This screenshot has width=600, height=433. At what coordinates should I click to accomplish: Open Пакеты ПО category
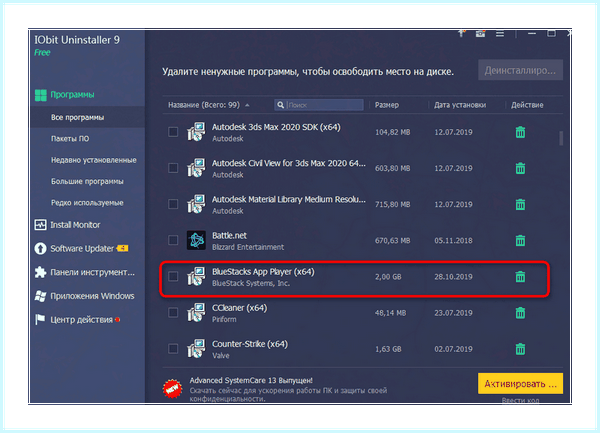[70, 139]
